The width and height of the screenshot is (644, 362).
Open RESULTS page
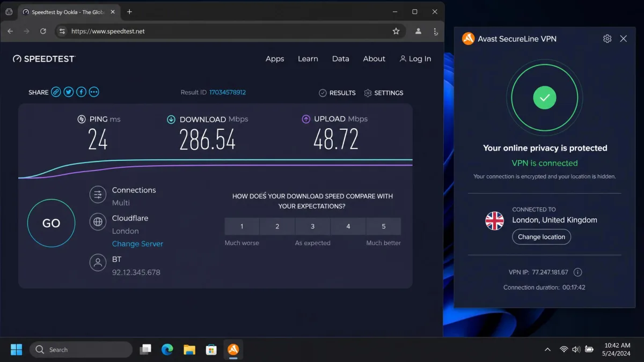337,93
